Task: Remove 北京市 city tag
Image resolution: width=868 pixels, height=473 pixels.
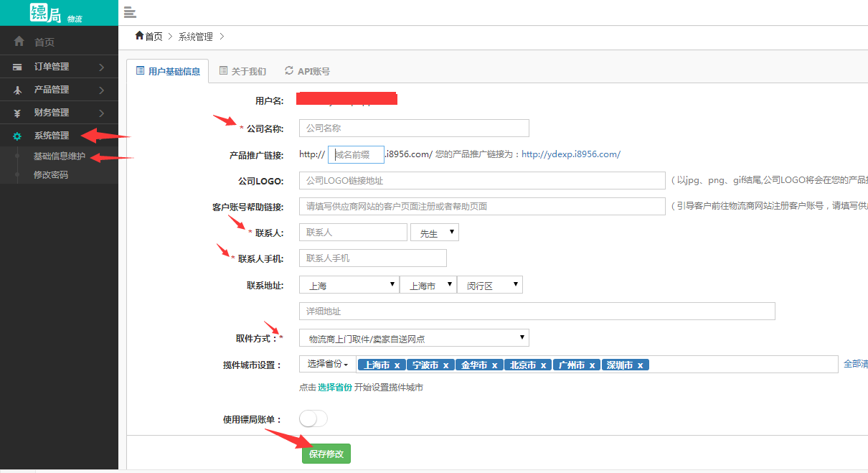Action: pyautogui.click(x=543, y=365)
